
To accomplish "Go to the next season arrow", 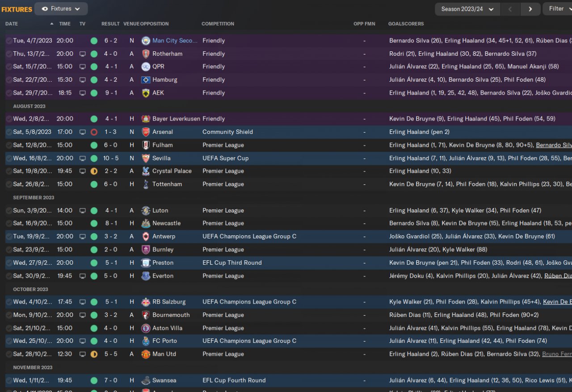I will (x=530, y=9).
